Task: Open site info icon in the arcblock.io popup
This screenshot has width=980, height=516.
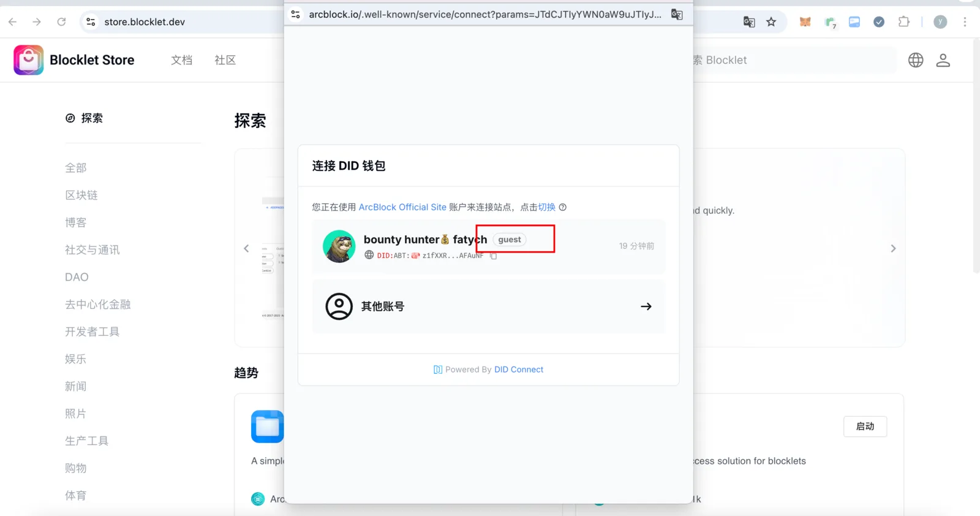Action: [295, 14]
